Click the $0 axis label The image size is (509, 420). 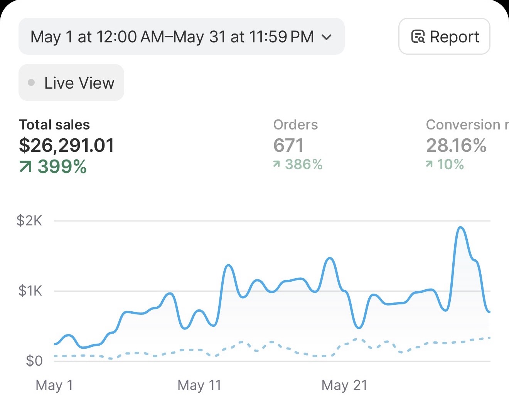pos(34,361)
